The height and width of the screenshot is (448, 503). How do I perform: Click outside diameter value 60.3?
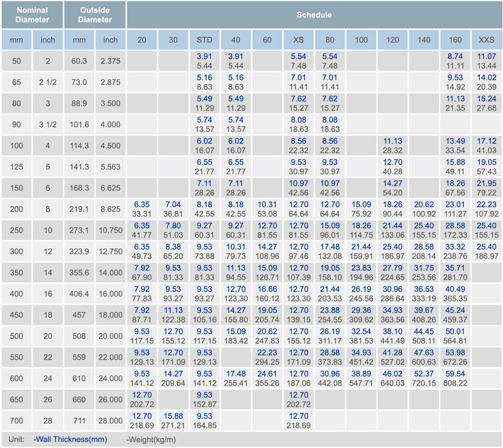coord(79,61)
